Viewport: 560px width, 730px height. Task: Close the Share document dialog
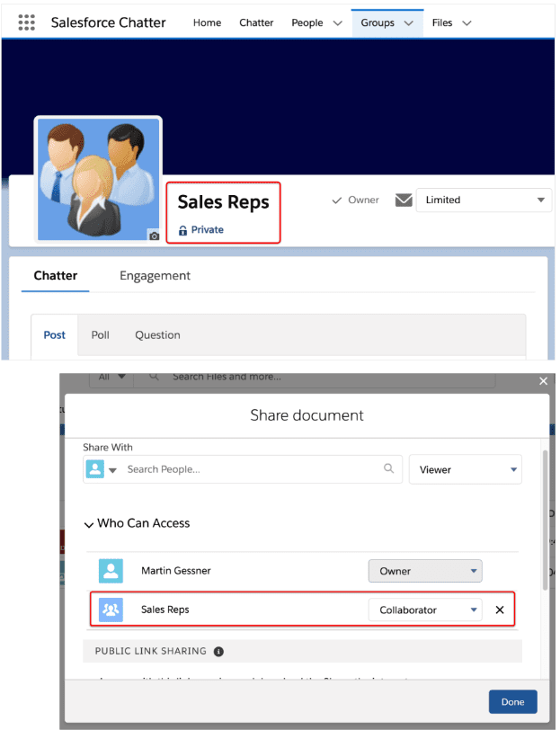(543, 381)
